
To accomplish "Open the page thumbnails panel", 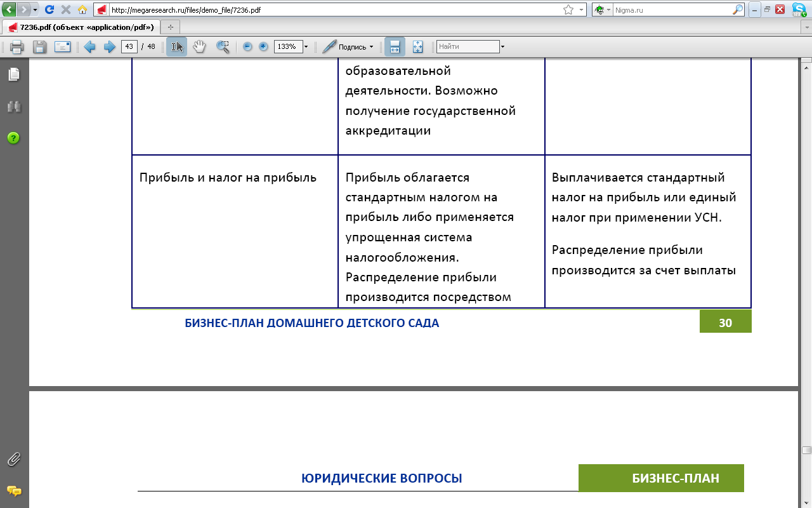I will point(13,74).
